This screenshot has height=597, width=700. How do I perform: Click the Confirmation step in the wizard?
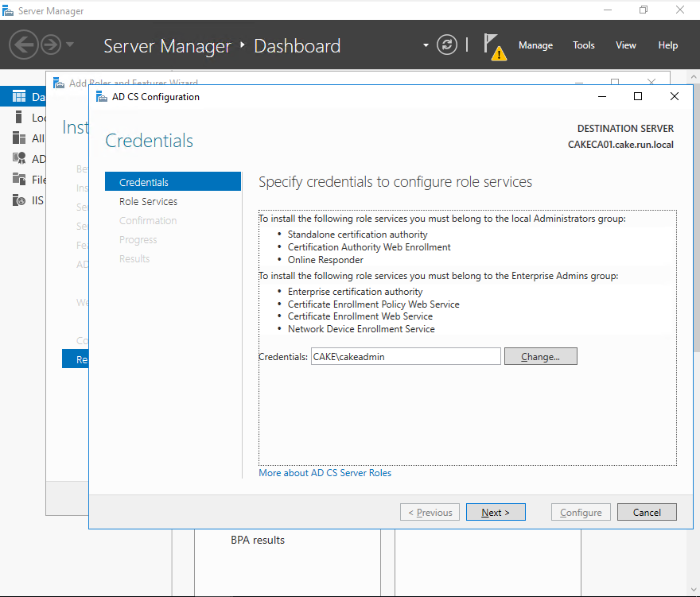point(148,220)
